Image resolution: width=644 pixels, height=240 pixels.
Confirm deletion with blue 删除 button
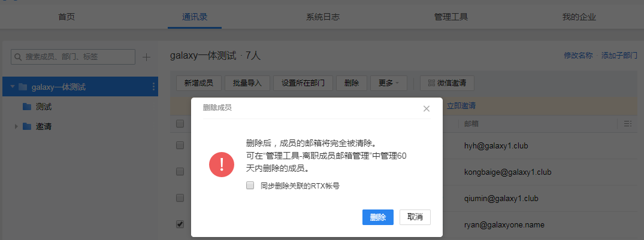click(x=377, y=217)
